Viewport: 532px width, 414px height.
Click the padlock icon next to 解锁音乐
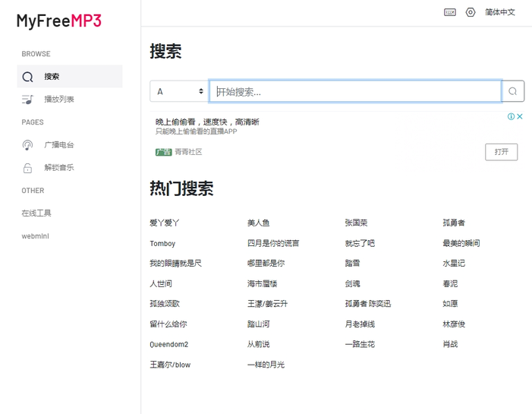[x=28, y=168]
